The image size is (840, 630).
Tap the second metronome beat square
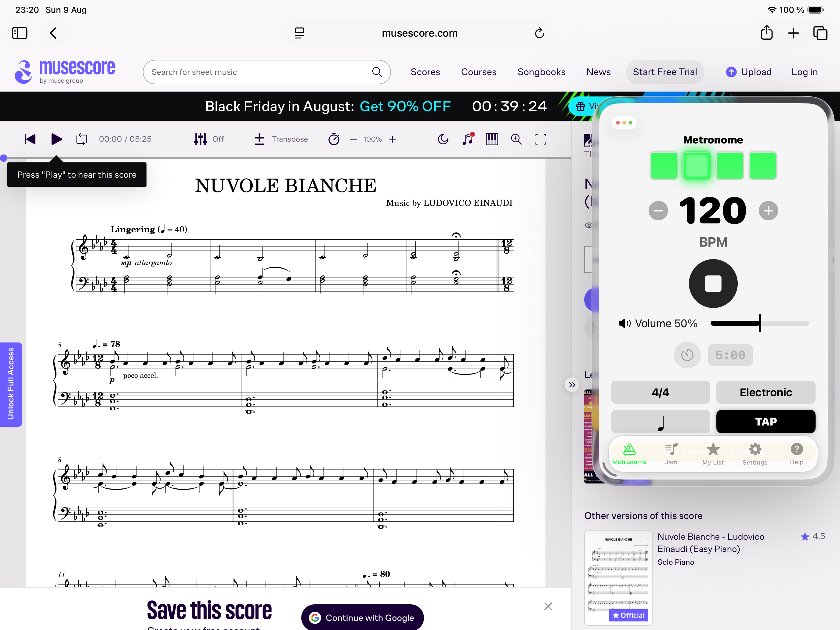click(697, 165)
